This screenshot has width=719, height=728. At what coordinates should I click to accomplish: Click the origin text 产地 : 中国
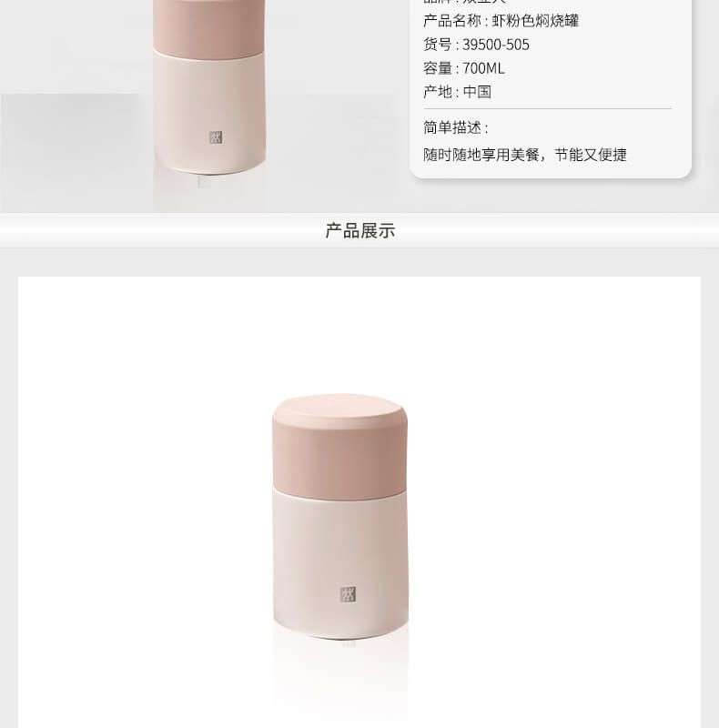(457, 92)
